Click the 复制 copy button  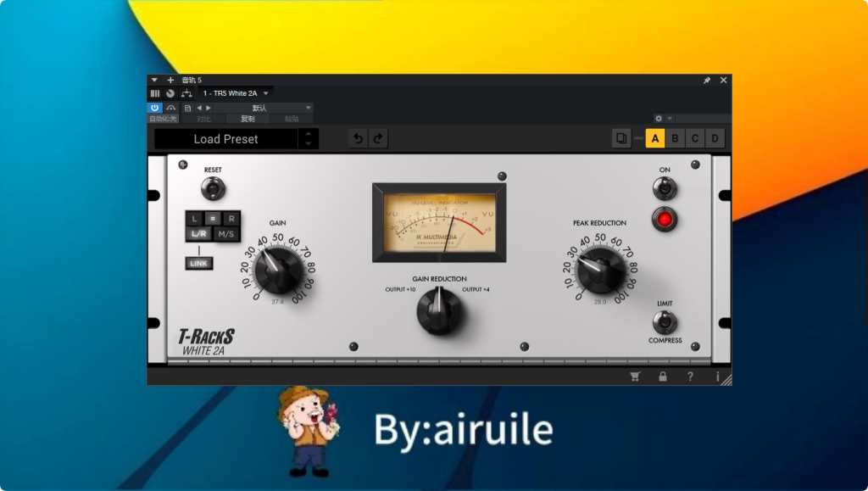[248, 119]
